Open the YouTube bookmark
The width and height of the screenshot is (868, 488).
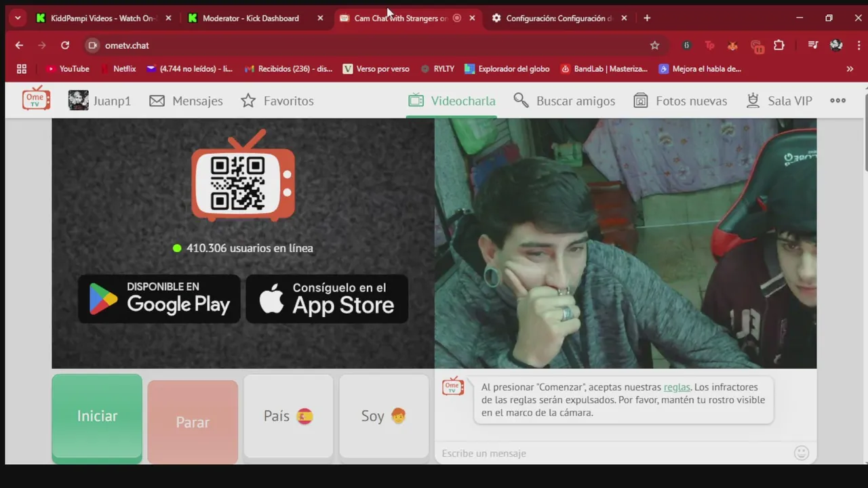[x=68, y=68]
